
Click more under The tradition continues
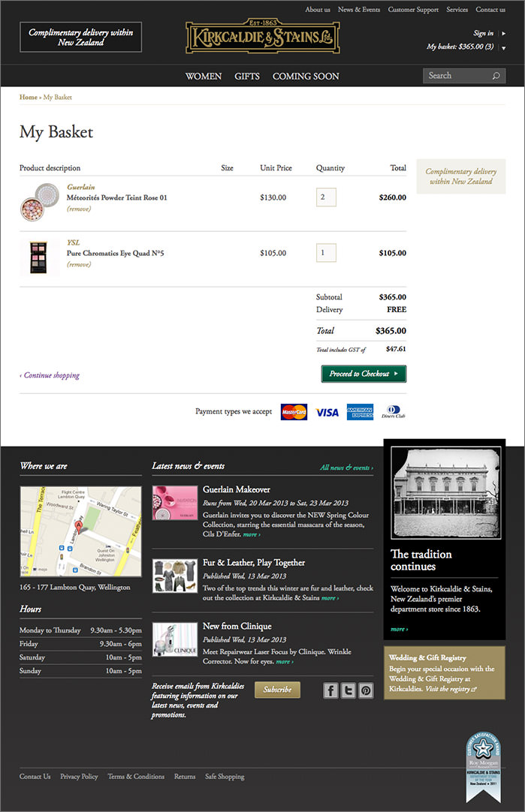pyautogui.click(x=399, y=629)
